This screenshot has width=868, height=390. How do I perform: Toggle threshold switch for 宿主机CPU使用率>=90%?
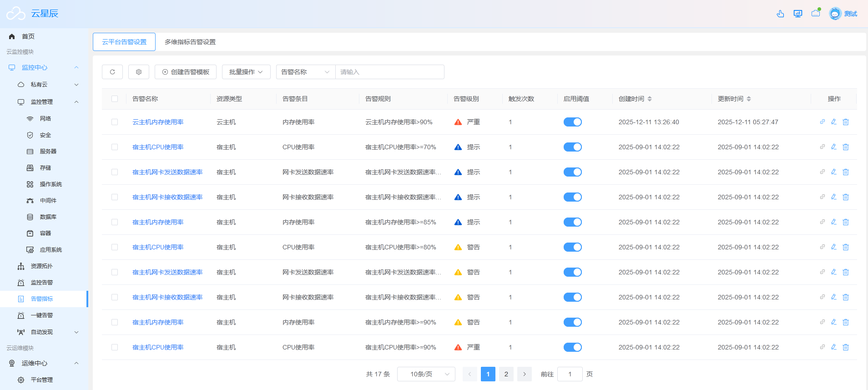tap(573, 347)
